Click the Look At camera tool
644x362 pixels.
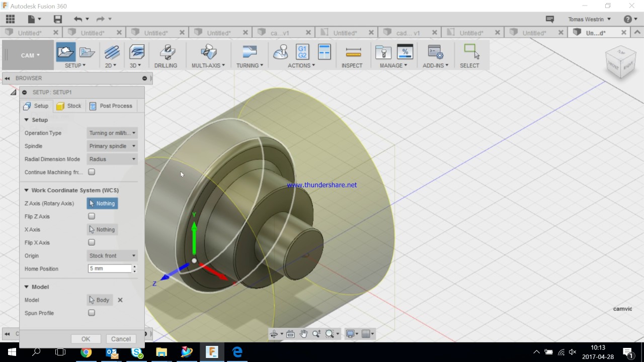click(x=290, y=334)
